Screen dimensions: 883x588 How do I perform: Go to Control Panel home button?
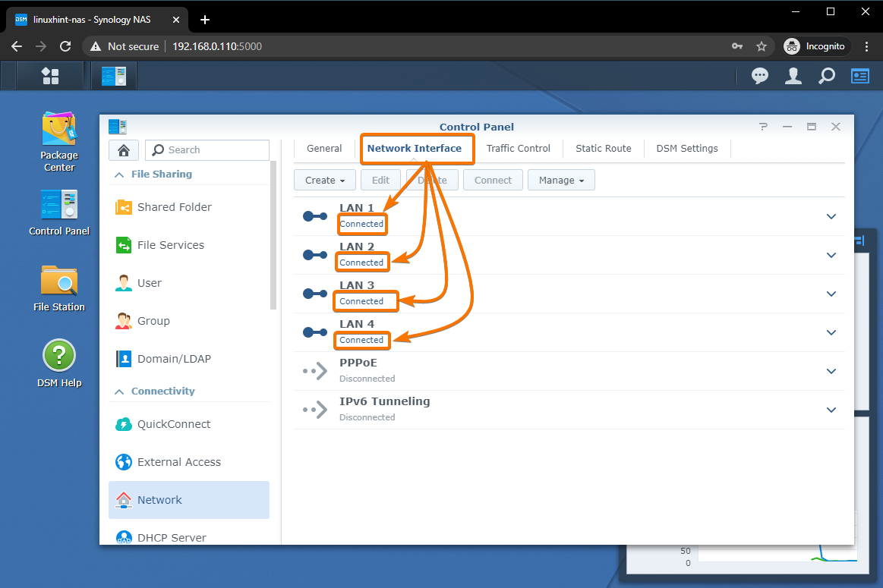click(x=123, y=150)
